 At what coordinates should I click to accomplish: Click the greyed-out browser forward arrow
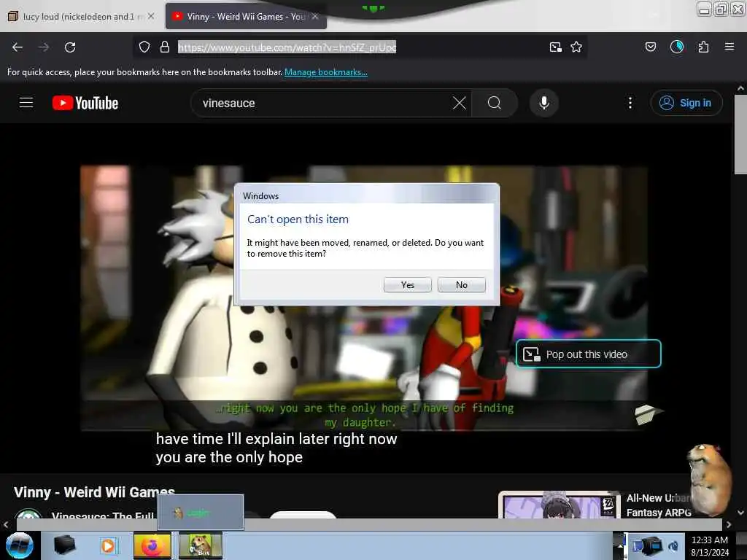tap(43, 47)
